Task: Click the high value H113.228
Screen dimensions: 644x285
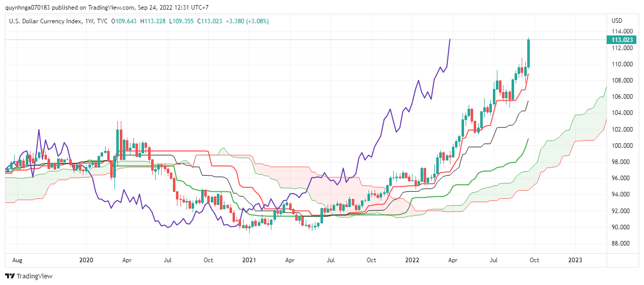Action: pos(153,21)
